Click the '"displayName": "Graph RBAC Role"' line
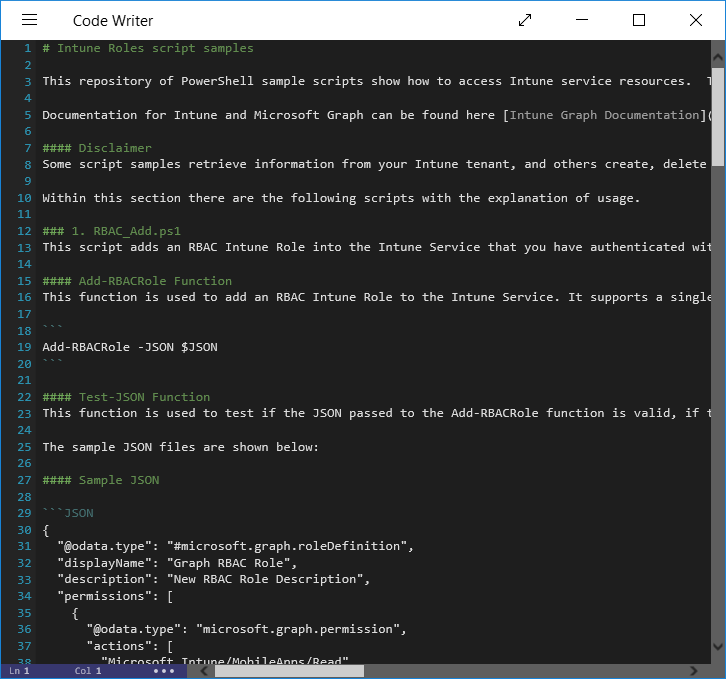The height and width of the screenshot is (679, 726). 177,563
